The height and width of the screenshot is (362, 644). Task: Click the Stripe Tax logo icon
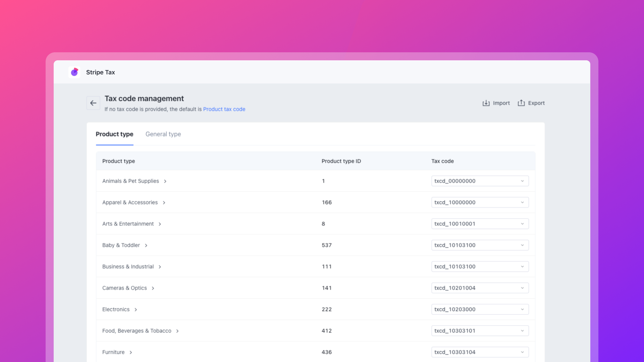(74, 72)
